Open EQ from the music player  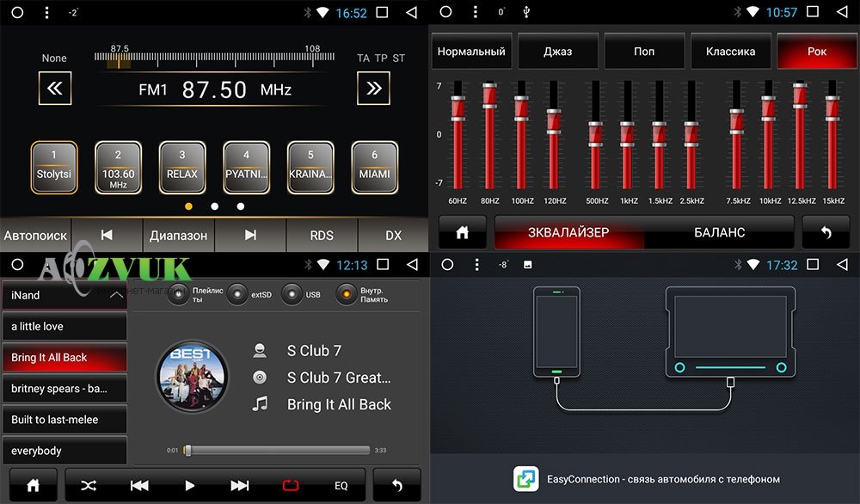click(341, 485)
